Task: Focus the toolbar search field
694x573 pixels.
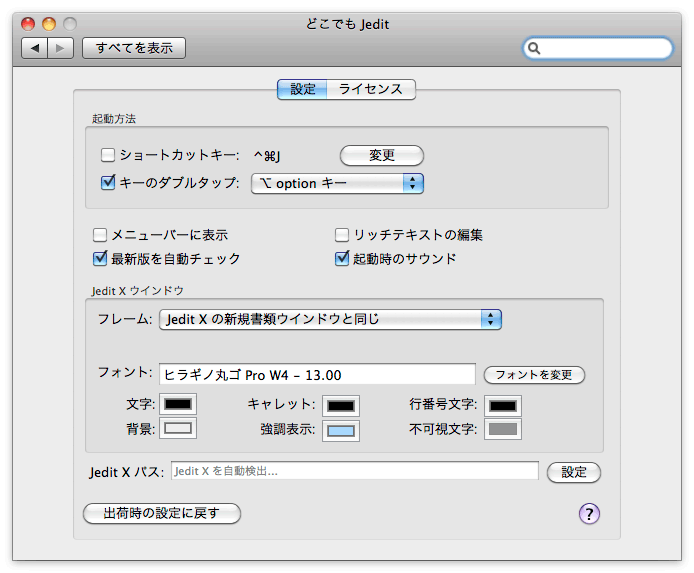Action: [x=598, y=48]
